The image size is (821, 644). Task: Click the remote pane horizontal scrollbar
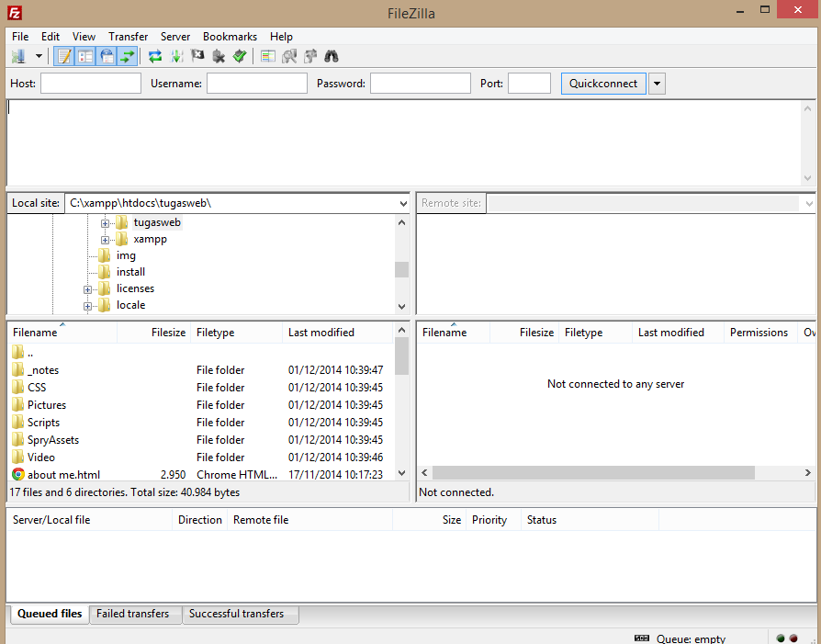(x=594, y=472)
